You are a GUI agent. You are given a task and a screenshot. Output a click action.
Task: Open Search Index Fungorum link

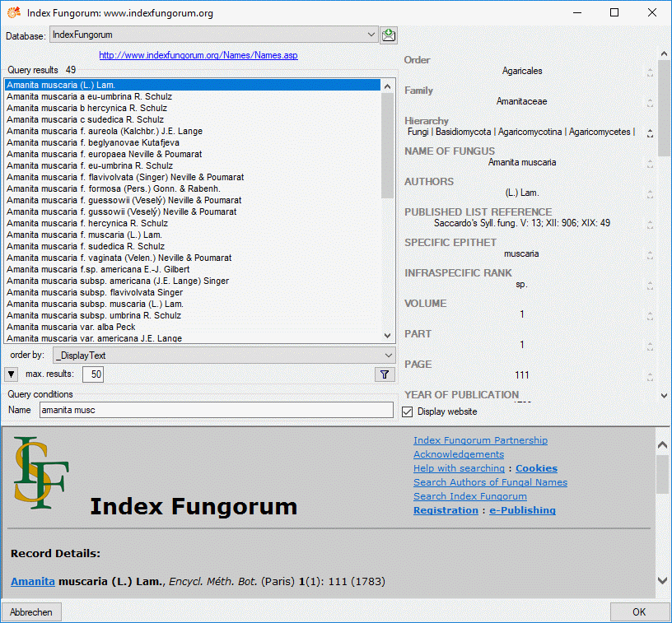[470, 496]
